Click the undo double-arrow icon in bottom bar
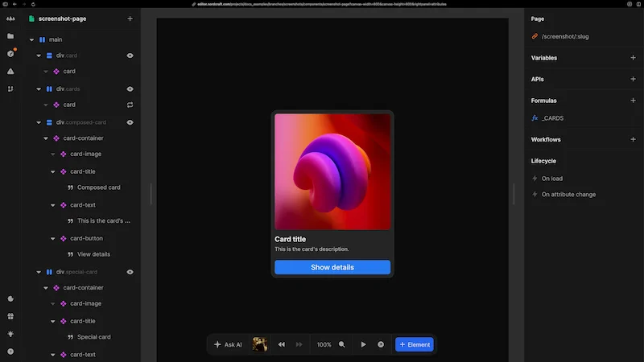 pyautogui.click(x=281, y=344)
